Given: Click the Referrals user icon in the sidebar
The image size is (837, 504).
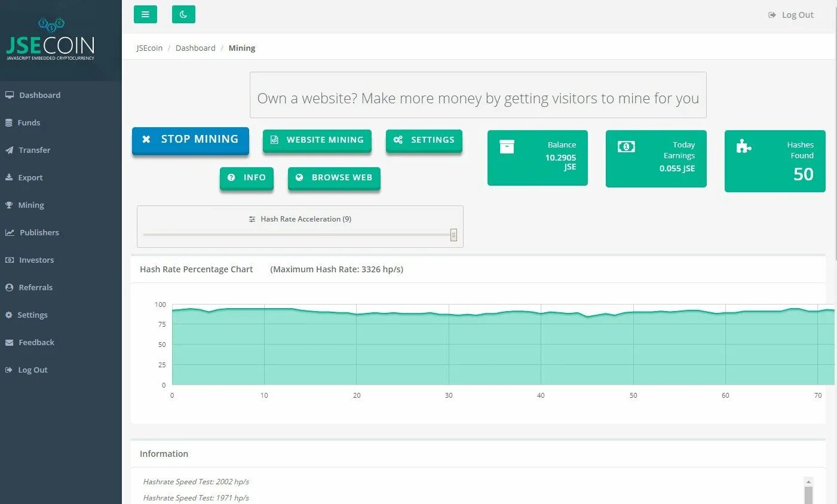Looking at the screenshot, I should point(9,287).
